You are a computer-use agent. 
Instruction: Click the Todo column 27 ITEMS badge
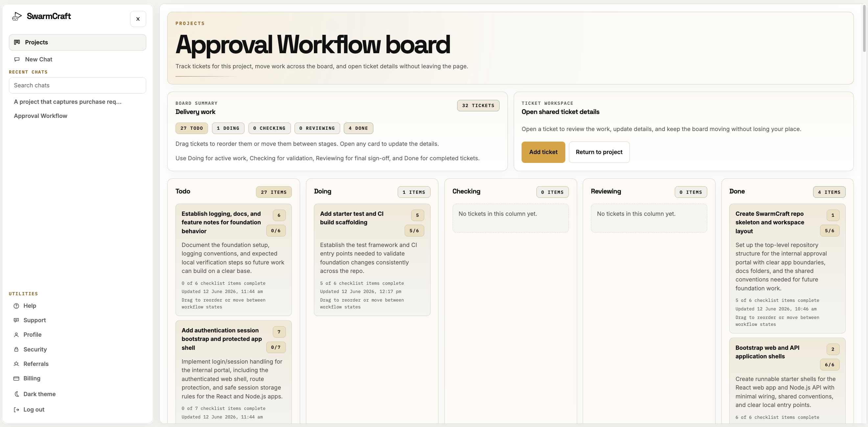click(x=273, y=192)
